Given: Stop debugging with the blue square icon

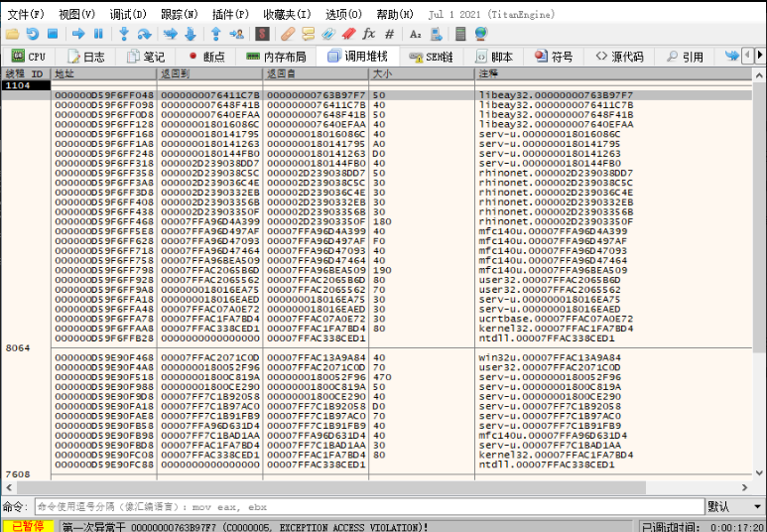Looking at the screenshot, I should point(53,34).
